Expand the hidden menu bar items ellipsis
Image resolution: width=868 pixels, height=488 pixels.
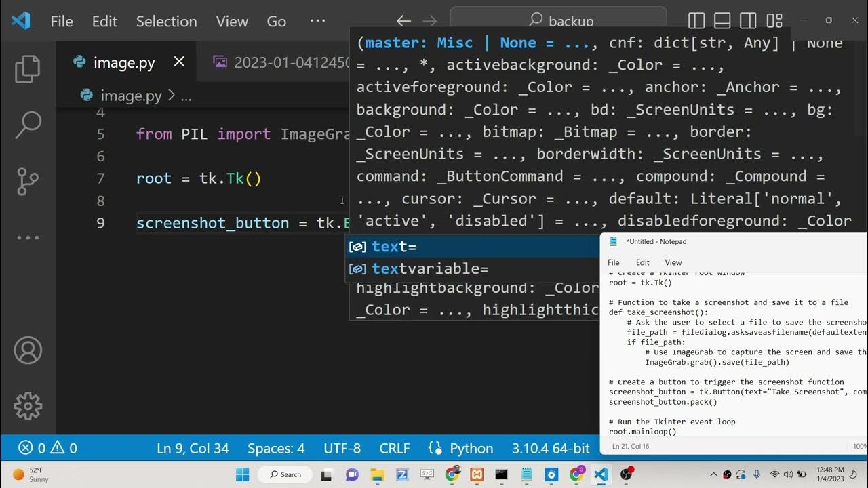(317, 21)
